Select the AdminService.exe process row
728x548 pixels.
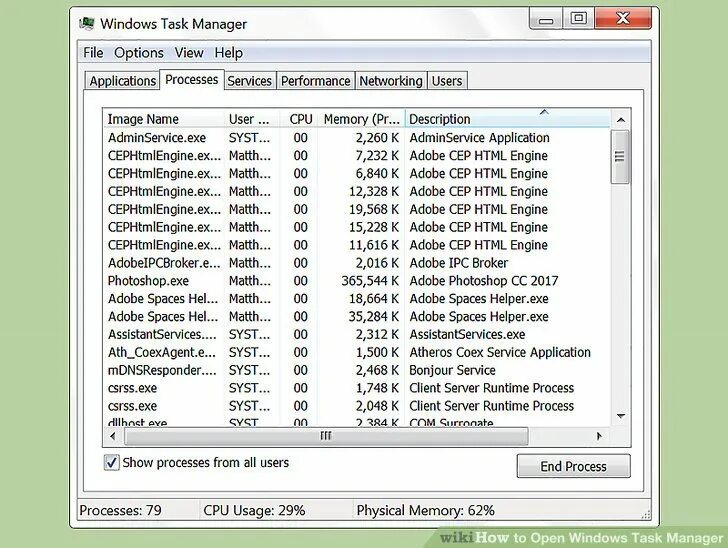[356, 138]
